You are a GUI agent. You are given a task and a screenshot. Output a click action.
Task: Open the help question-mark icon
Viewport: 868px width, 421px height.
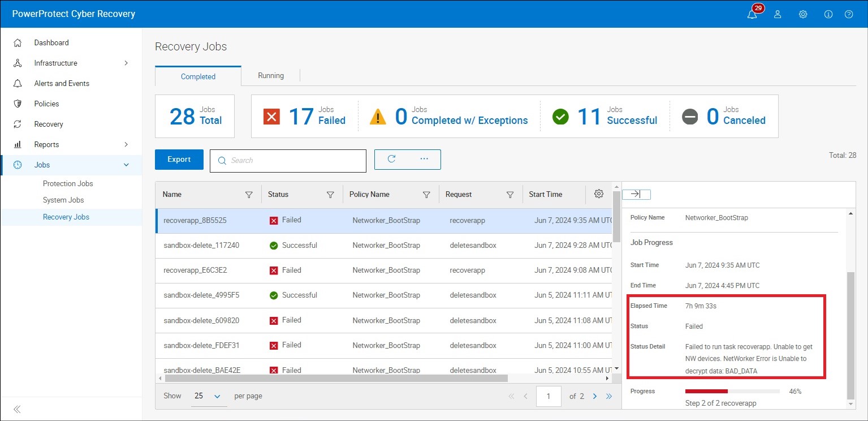(849, 14)
